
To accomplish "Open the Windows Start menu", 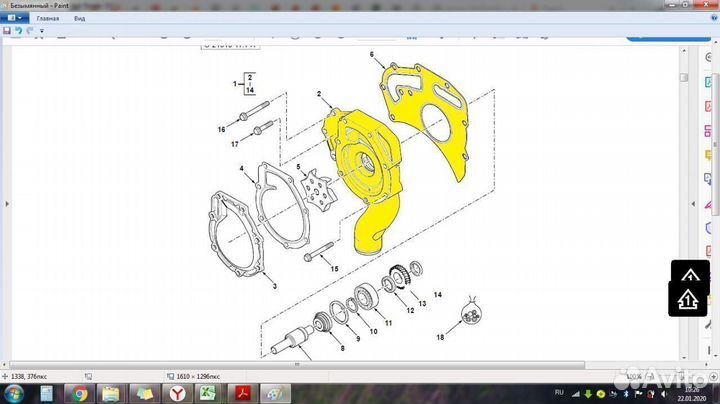I will [x=14, y=393].
